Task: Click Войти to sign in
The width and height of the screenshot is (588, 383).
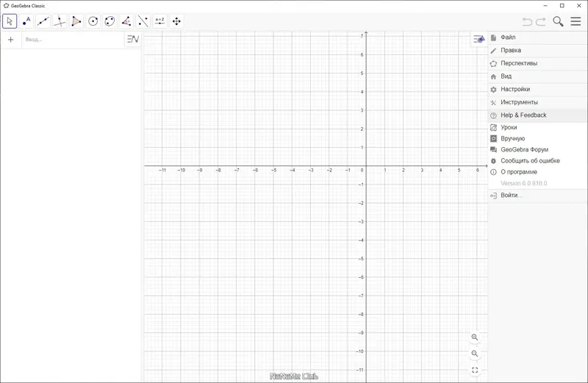Action: pos(538,196)
